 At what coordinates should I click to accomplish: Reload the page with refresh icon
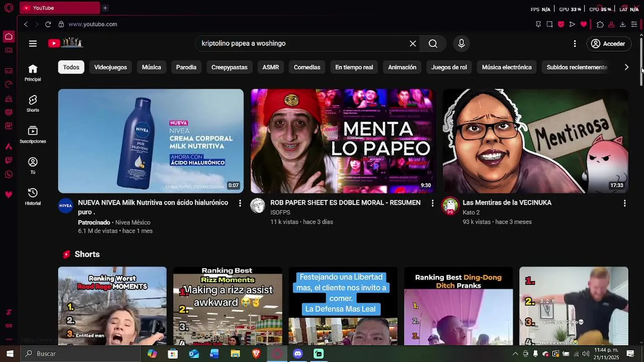(x=48, y=24)
